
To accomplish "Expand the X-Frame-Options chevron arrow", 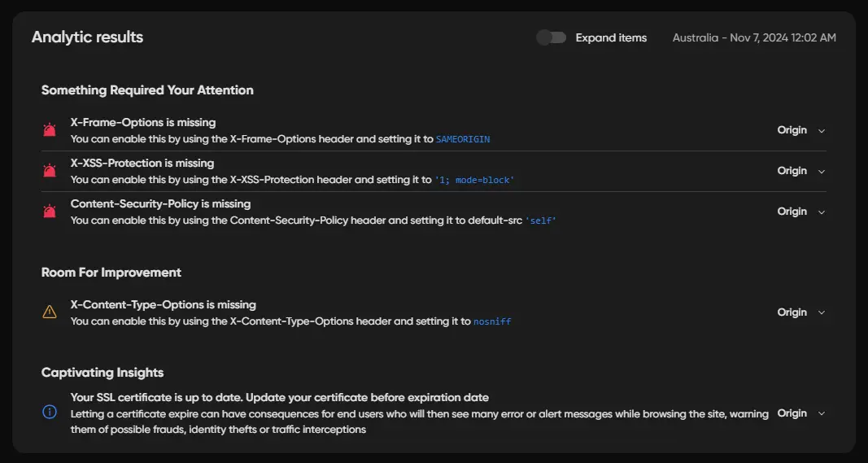I will tap(822, 131).
